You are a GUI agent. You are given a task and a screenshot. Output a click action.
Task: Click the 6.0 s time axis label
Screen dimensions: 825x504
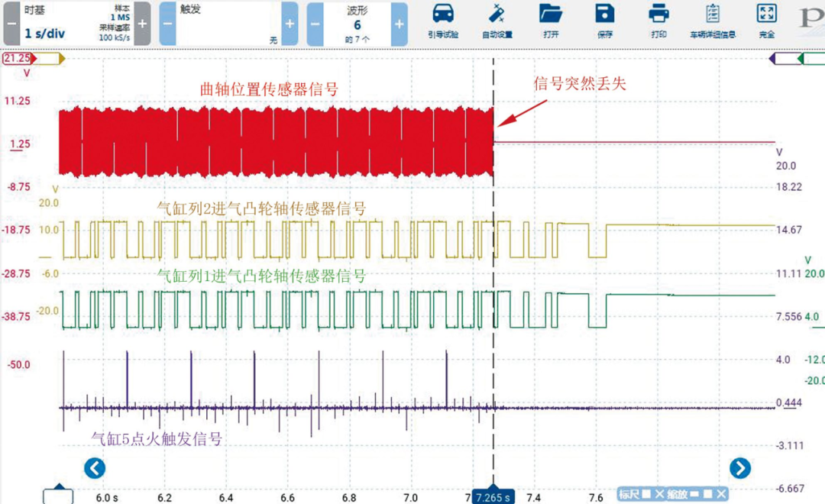tap(107, 498)
